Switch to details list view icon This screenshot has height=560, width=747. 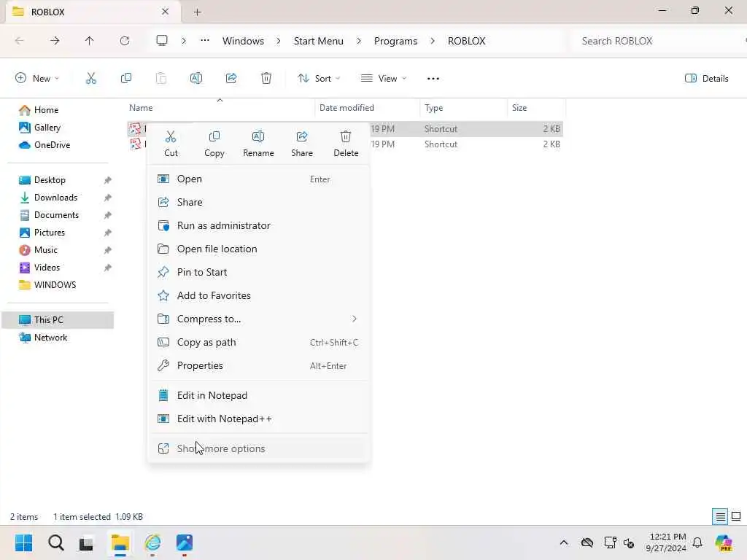click(x=720, y=516)
